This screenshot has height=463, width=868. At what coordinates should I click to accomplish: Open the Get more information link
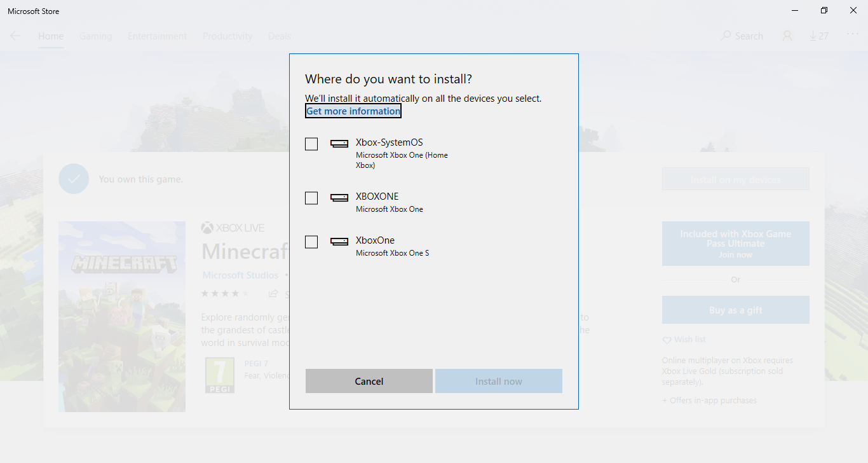(x=353, y=111)
